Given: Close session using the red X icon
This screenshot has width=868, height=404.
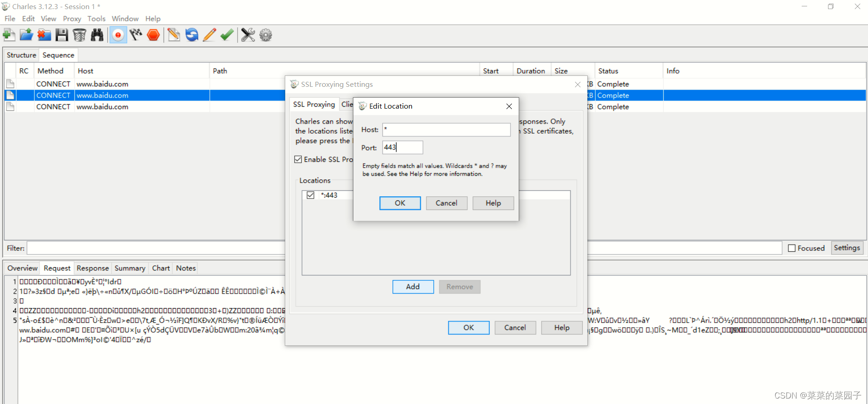Looking at the screenshot, I should point(44,35).
